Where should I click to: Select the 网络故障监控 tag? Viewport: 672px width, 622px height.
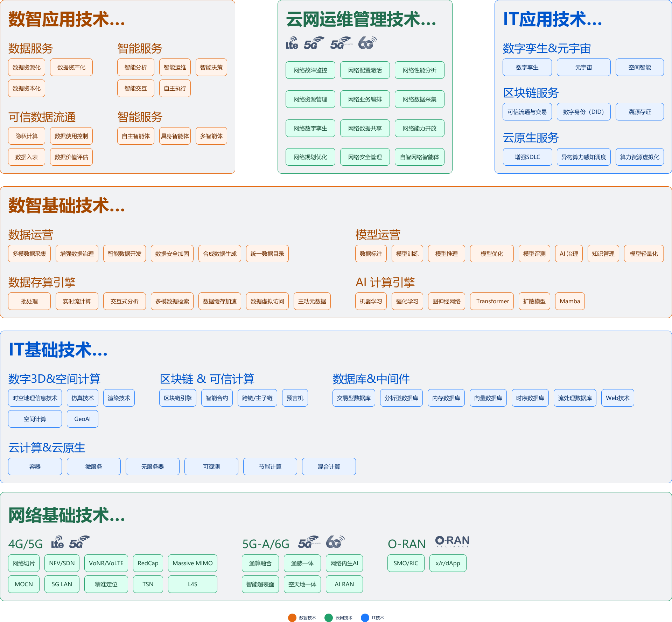click(310, 70)
